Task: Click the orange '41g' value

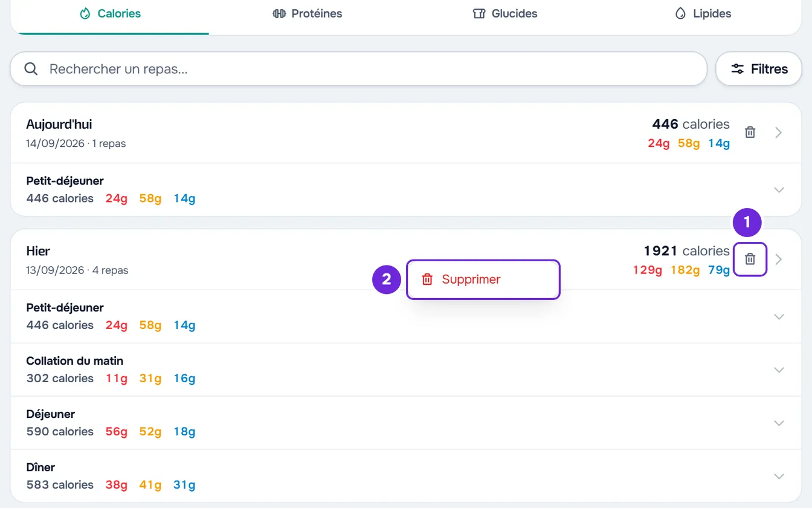Action: click(x=150, y=485)
